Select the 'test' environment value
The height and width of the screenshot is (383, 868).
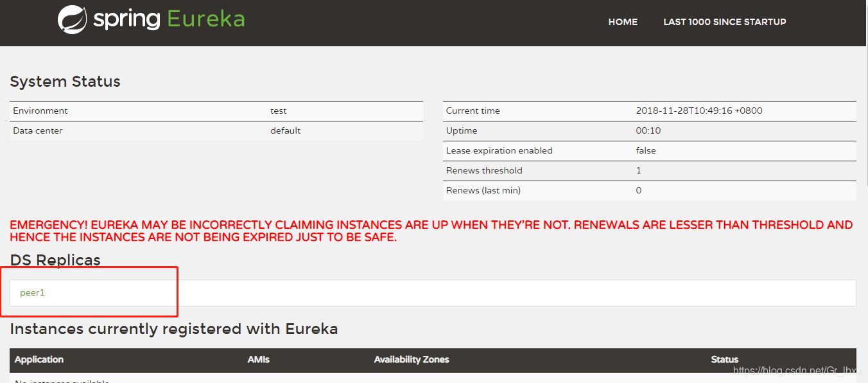(279, 111)
